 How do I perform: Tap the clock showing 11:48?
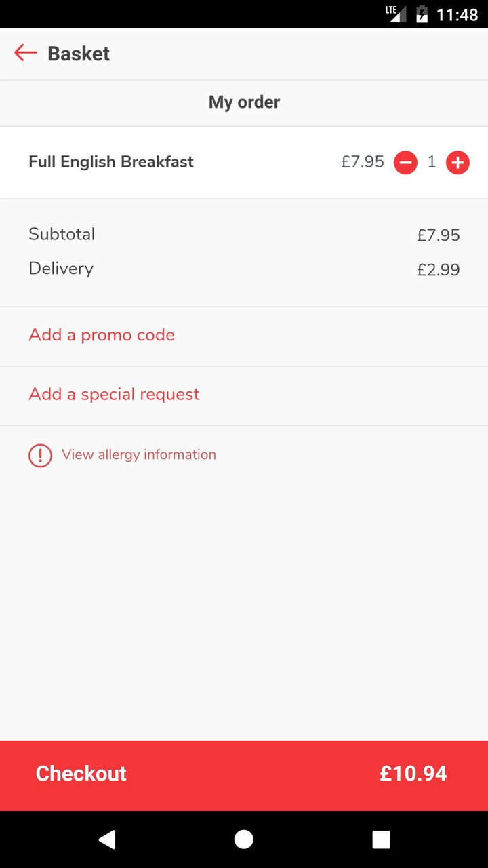pyautogui.click(x=457, y=14)
